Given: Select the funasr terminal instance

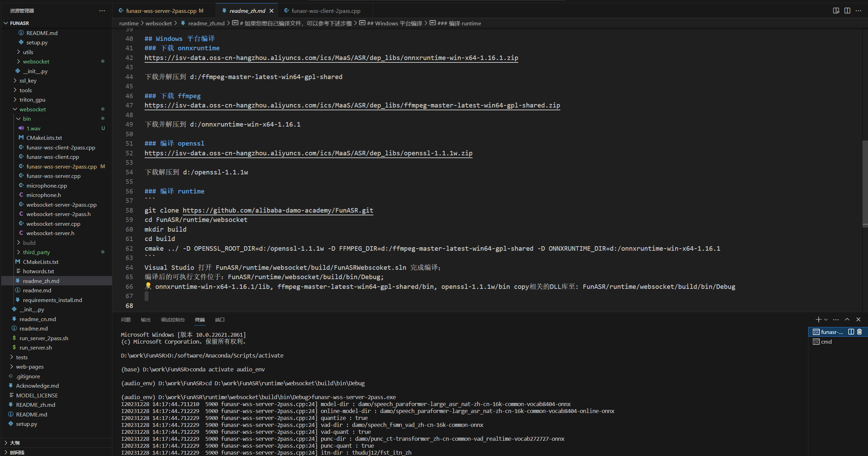Looking at the screenshot, I should pos(828,332).
